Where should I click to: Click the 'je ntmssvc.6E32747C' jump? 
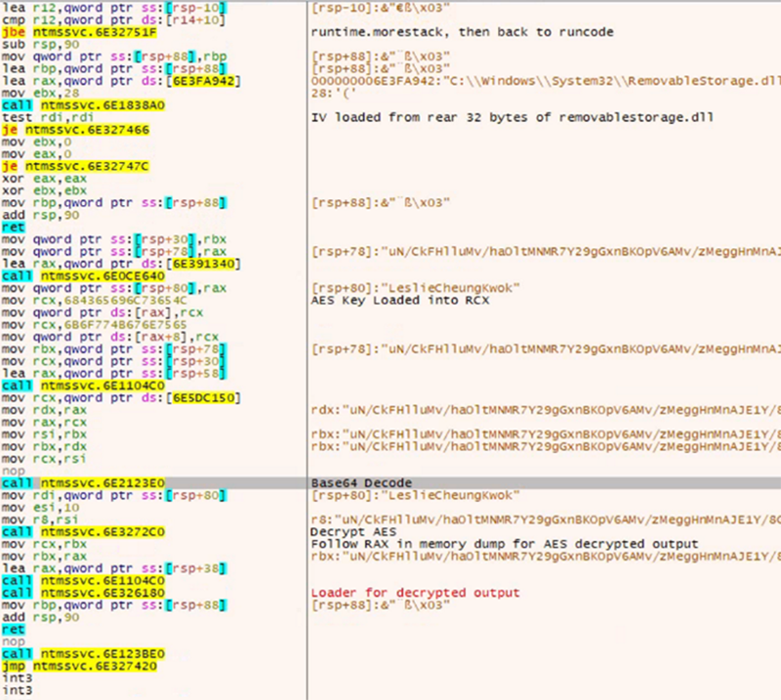75,166
